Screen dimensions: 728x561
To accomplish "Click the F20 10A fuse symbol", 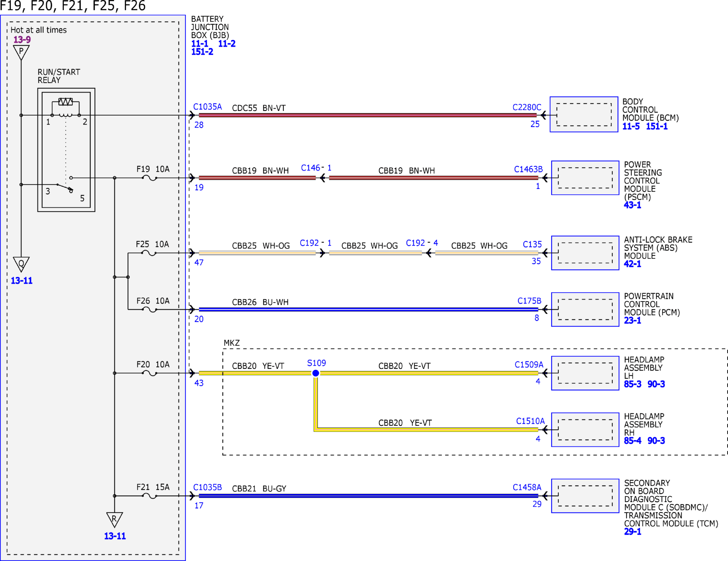I will [x=149, y=373].
